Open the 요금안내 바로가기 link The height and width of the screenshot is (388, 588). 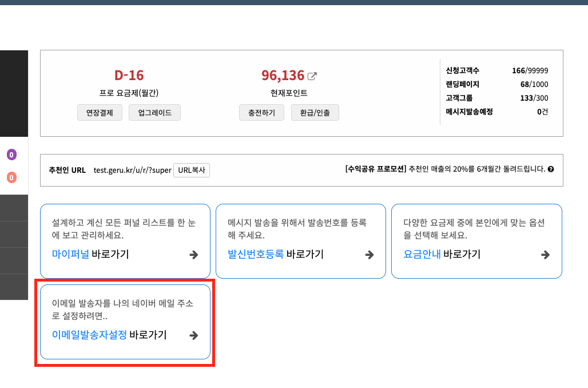[442, 254]
